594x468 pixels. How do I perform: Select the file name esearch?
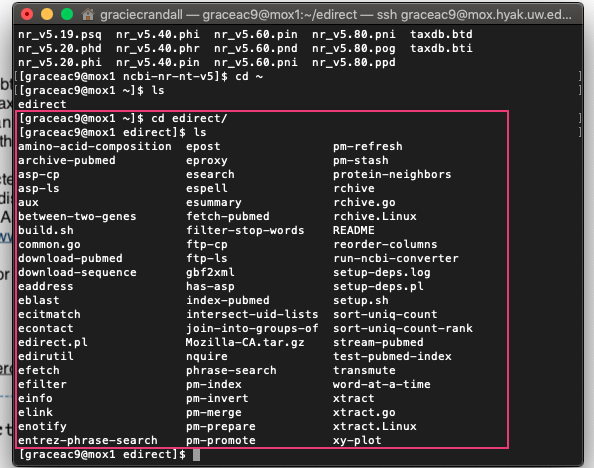pyautogui.click(x=210, y=174)
